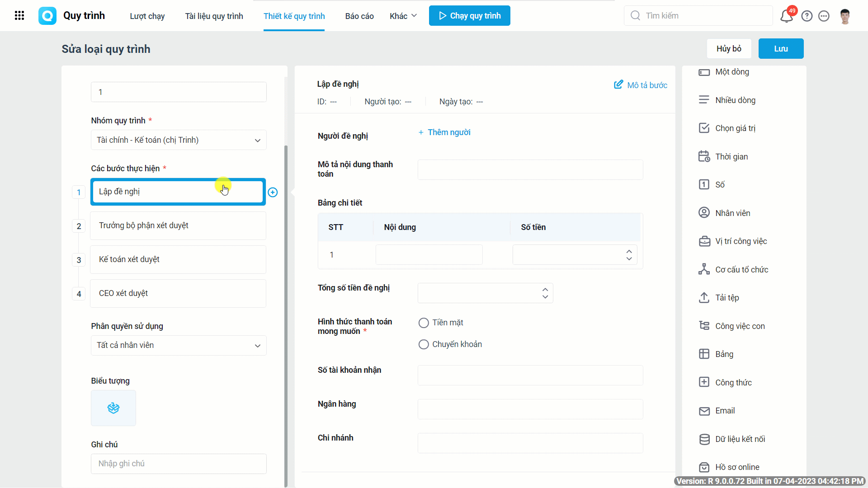Click the Tổng số tiền đề nghị stepper
Image resolution: width=868 pixels, height=488 pixels.
coord(545,293)
